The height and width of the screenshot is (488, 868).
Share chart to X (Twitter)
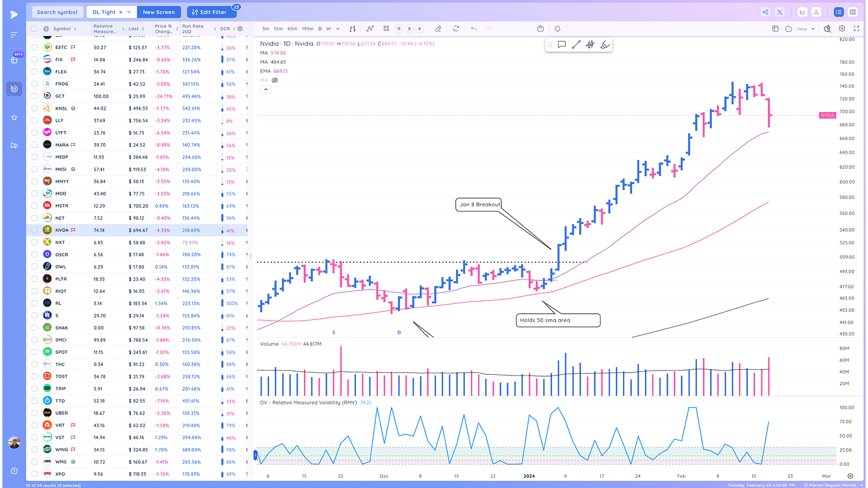[780, 12]
